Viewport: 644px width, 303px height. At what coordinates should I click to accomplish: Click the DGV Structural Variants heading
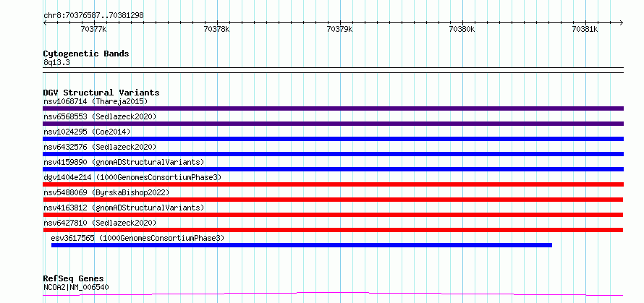pos(101,93)
